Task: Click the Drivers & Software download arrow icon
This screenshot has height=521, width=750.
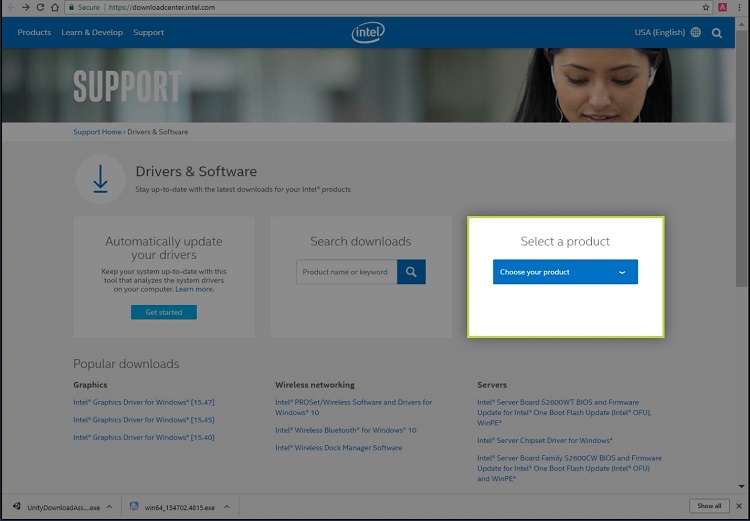Action: (100, 179)
